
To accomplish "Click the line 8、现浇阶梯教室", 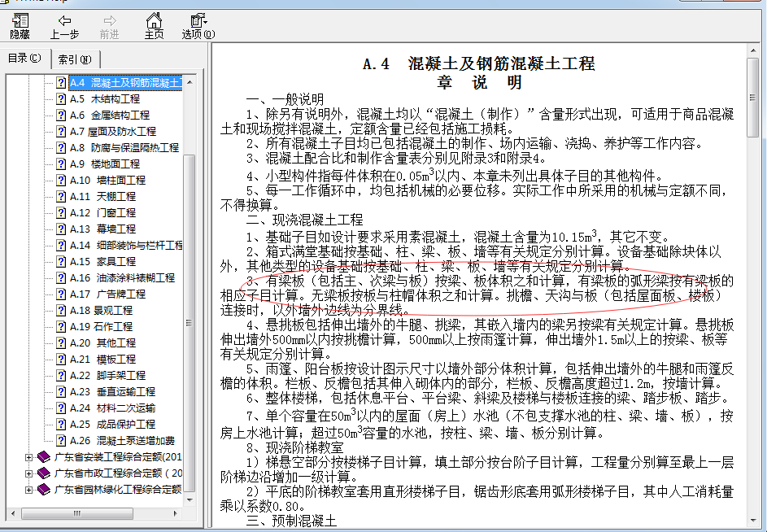I will pos(295,447).
